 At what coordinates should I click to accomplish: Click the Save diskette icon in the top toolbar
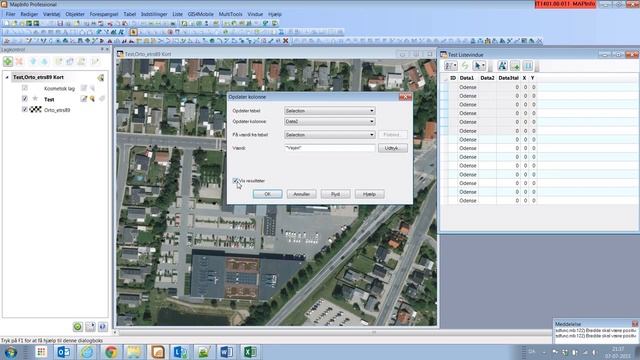(60, 23)
